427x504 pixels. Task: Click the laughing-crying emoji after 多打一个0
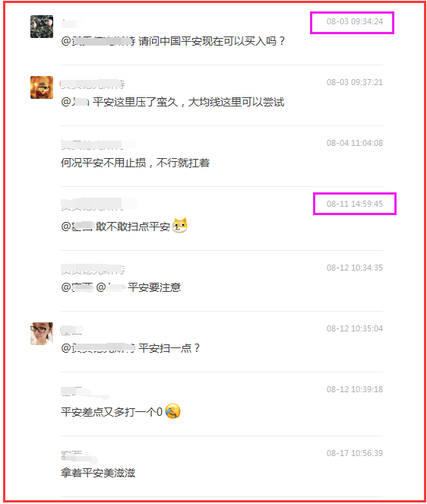[x=173, y=410]
